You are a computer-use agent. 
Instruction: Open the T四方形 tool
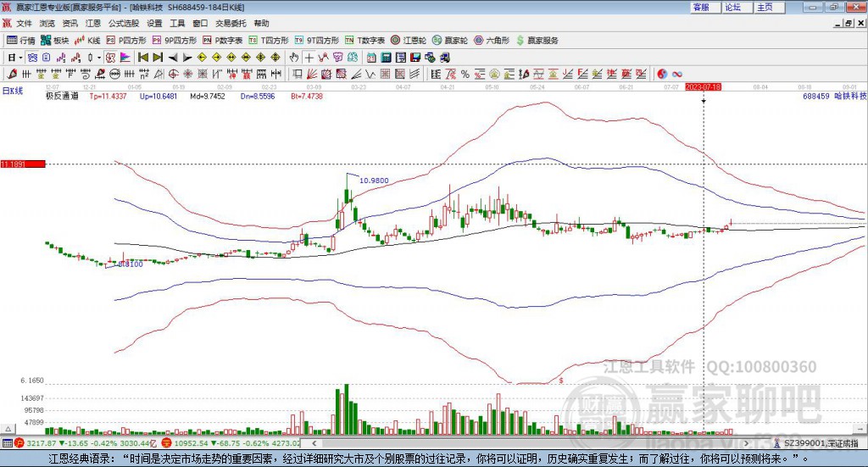(x=269, y=41)
